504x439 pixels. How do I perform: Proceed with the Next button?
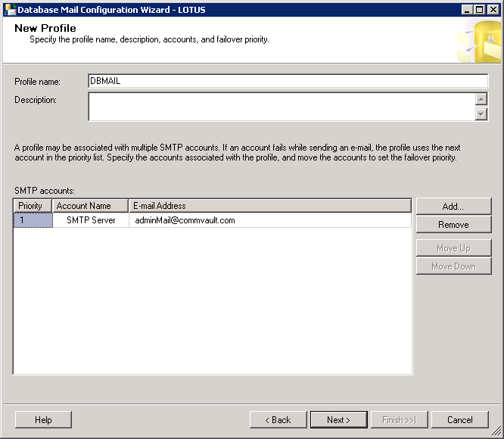point(339,420)
